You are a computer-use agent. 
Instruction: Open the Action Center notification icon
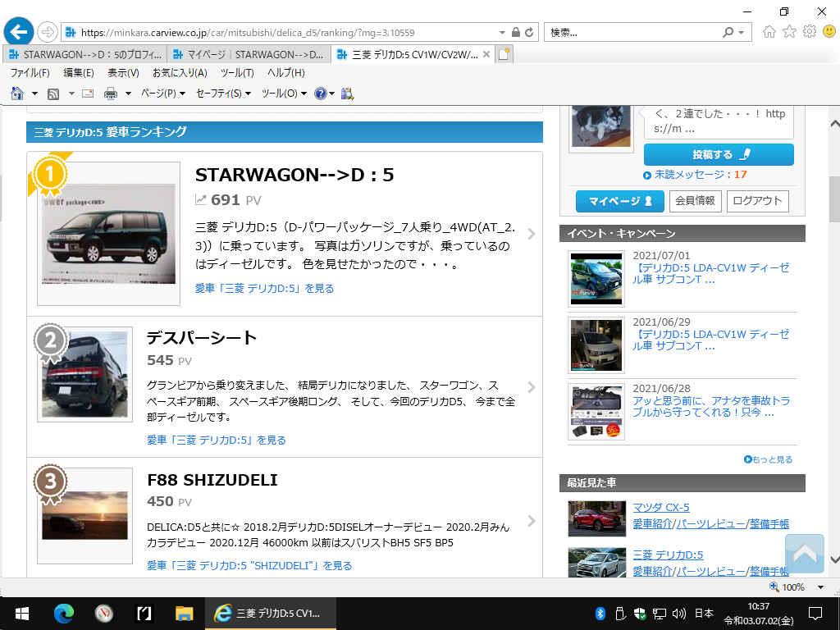point(815,614)
